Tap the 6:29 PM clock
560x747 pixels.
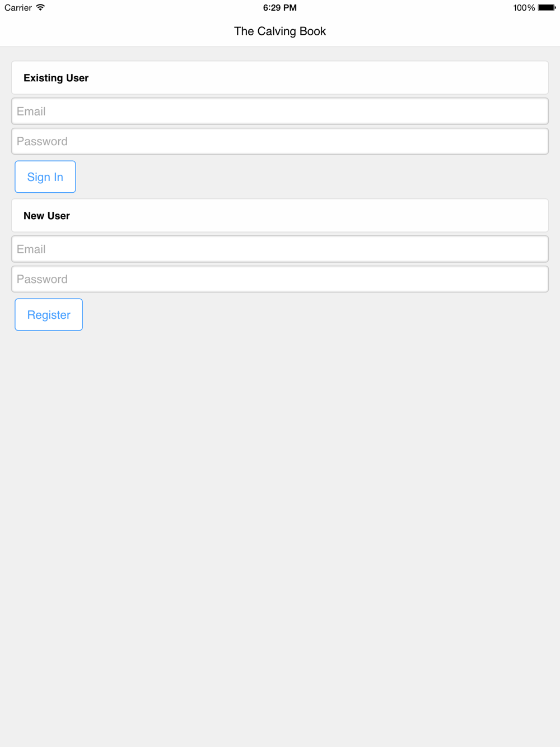(279, 8)
